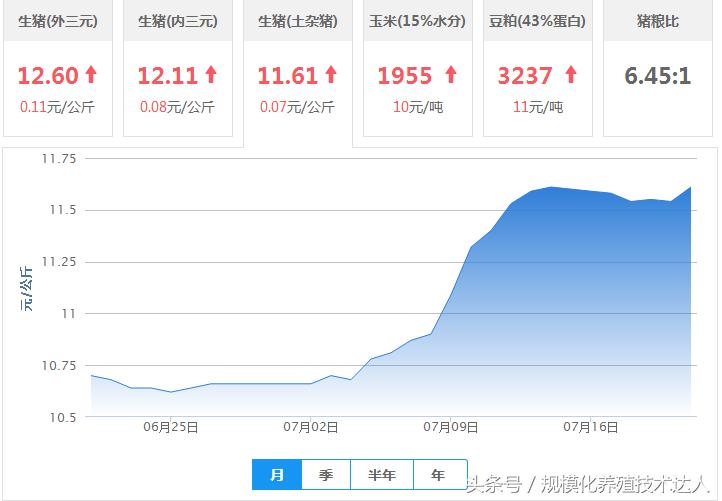Click the 6.45:1 ratio value
The height and width of the screenshot is (501, 722).
click(658, 76)
